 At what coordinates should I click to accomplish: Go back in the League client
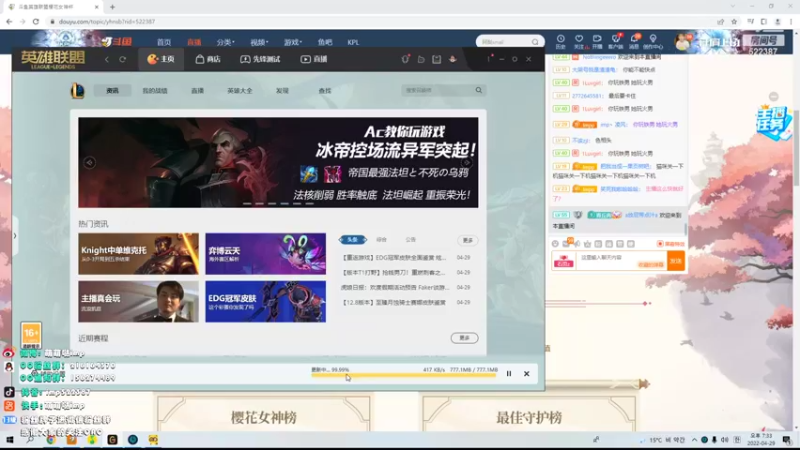pyautogui.click(x=107, y=59)
